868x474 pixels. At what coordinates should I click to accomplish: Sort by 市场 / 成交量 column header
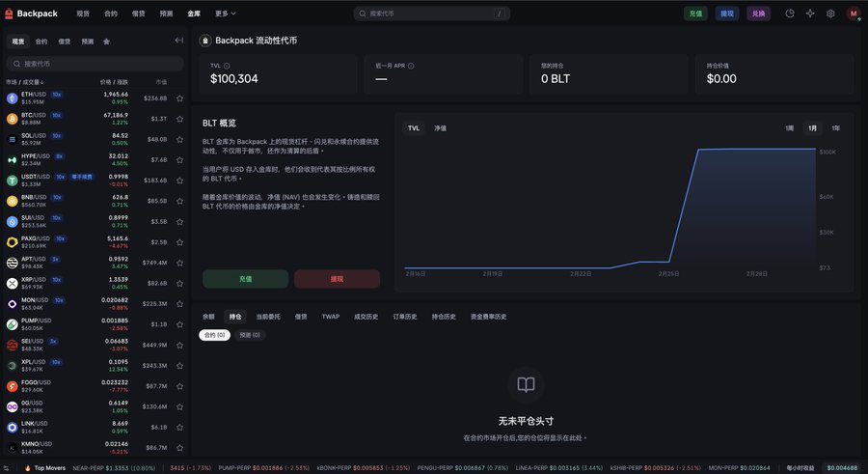[x=25, y=82]
